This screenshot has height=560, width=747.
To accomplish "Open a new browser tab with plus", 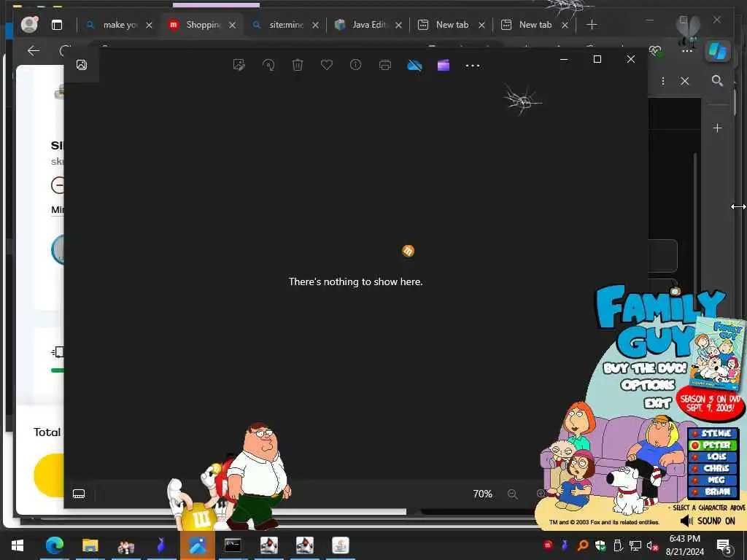I will (591, 25).
